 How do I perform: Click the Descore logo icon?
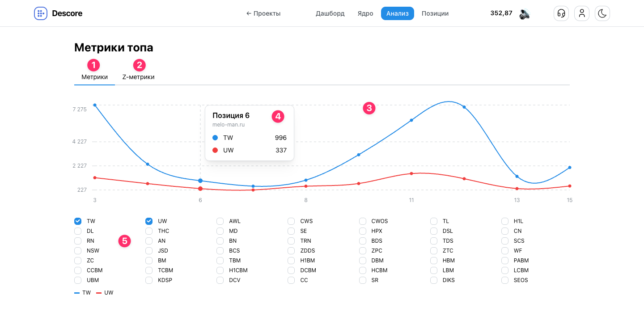point(41,13)
